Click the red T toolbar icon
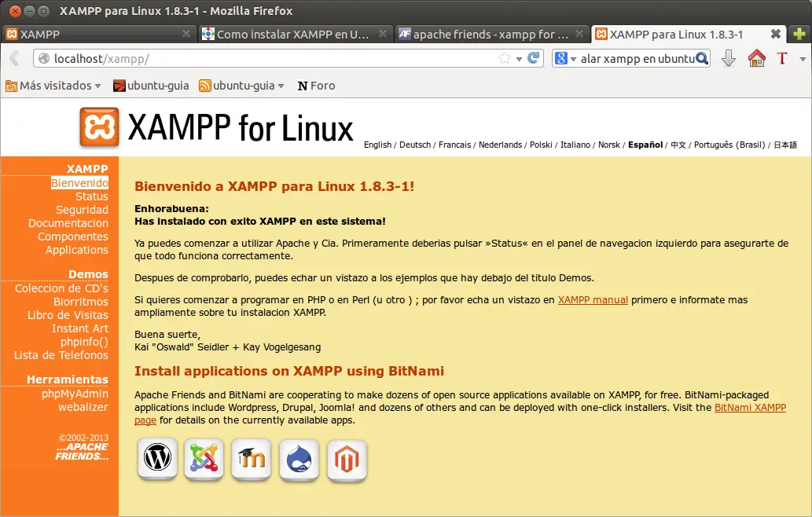This screenshot has height=517, width=812. point(782,58)
